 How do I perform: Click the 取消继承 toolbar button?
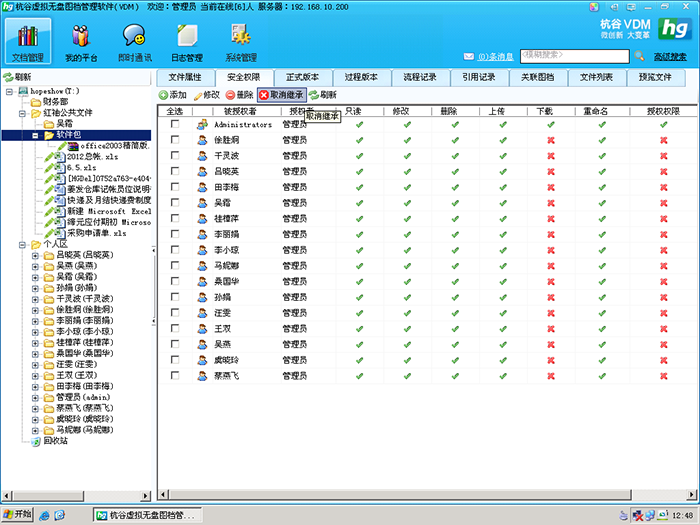(x=282, y=95)
